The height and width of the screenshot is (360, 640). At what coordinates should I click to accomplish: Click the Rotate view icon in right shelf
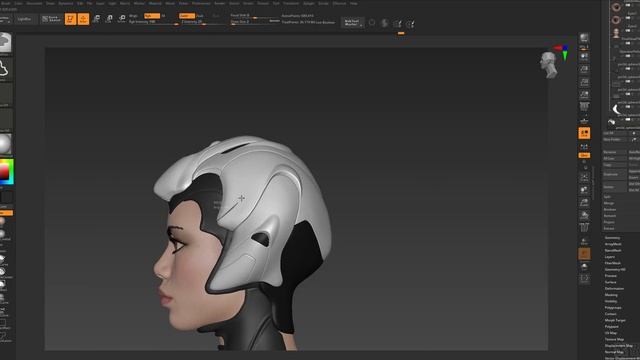584,215
